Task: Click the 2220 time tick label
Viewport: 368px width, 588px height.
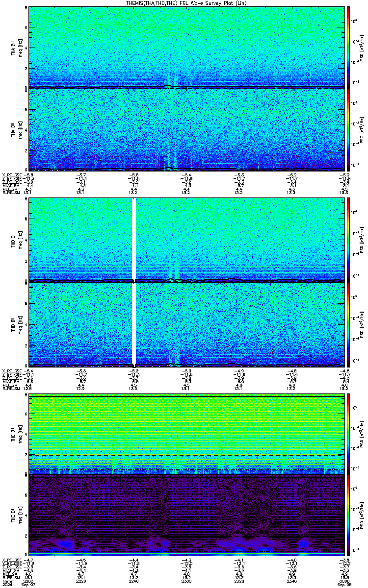Action: (x=81, y=581)
